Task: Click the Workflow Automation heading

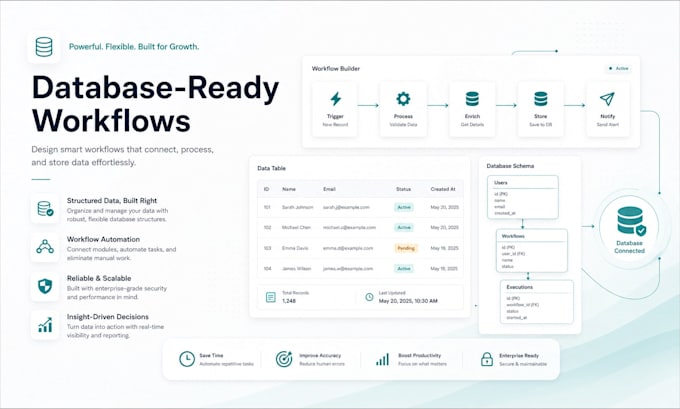Action: point(103,239)
